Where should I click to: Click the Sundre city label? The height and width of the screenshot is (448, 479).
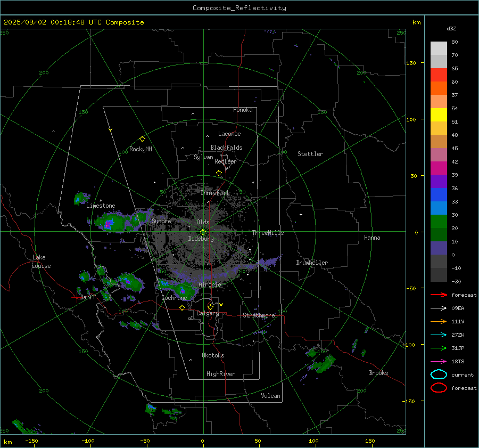click(x=161, y=221)
